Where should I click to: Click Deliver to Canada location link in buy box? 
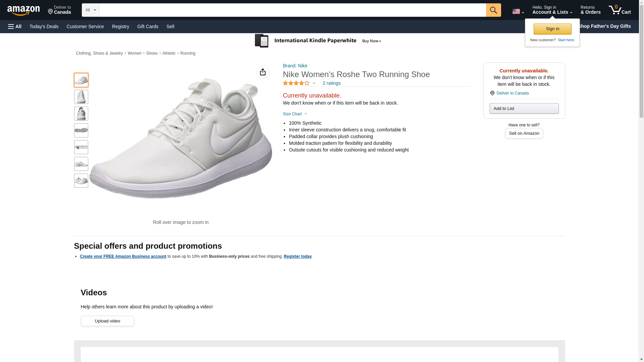[x=512, y=93]
